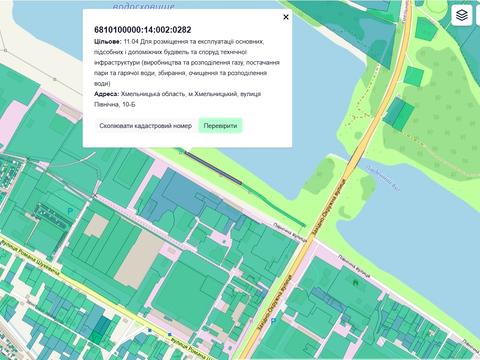The width and height of the screenshot is (480, 360).
Task: Select the dark green triangular parcel up top
Action: (x=377, y=43)
